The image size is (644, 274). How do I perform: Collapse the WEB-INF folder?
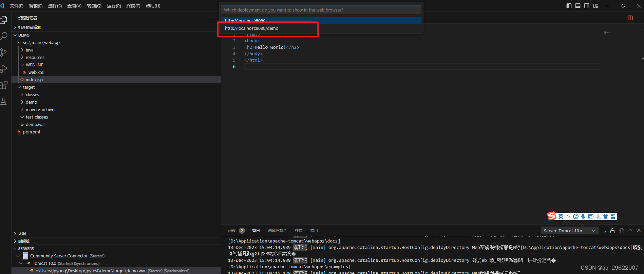[116, 65]
